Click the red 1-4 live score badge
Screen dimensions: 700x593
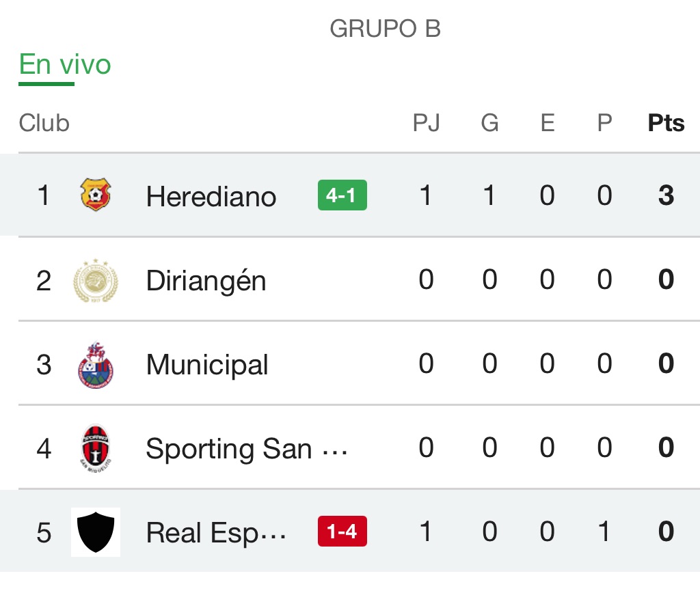[x=342, y=532]
